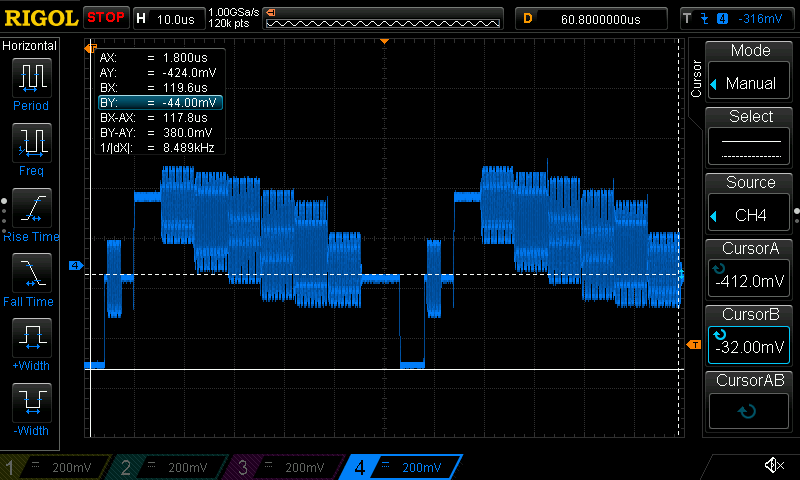This screenshot has height=480, width=800.
Task: Click the orange trigger position marker at top
Action: pyautogui.click(x=385, y=41)
